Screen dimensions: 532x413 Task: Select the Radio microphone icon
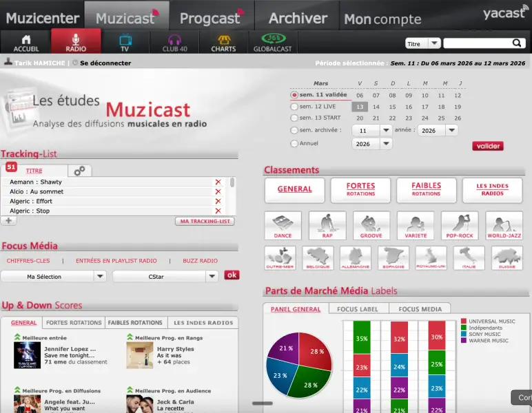(76, 43)
